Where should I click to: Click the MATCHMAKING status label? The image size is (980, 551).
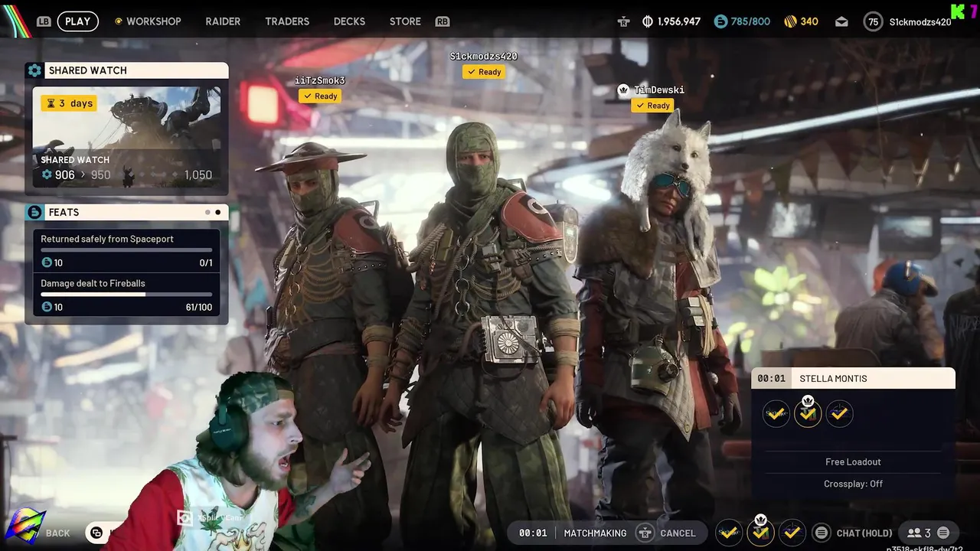point(595,533)
